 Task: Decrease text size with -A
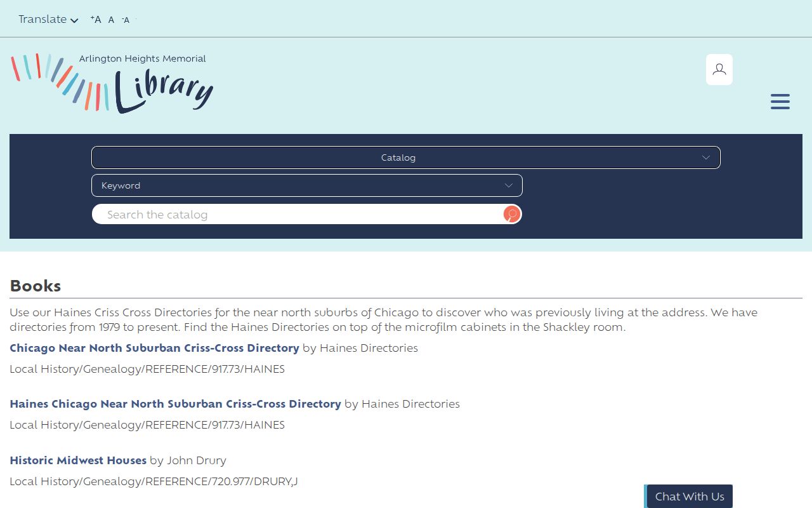coord(126,20)
